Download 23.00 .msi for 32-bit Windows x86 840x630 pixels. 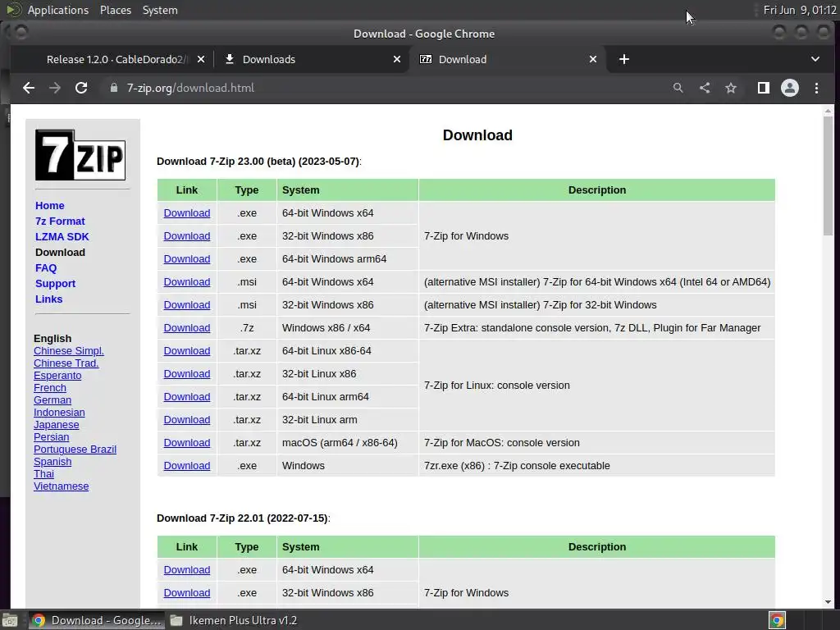point(187,305)
